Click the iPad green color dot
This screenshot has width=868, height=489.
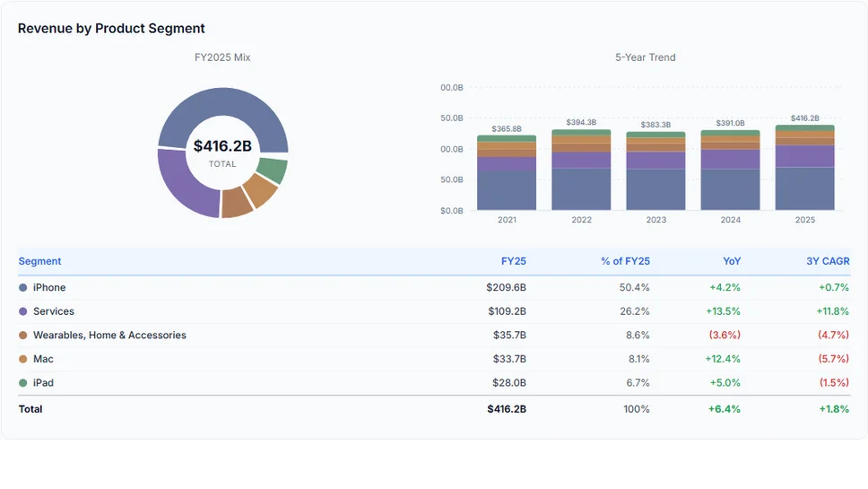coord(22,382)
